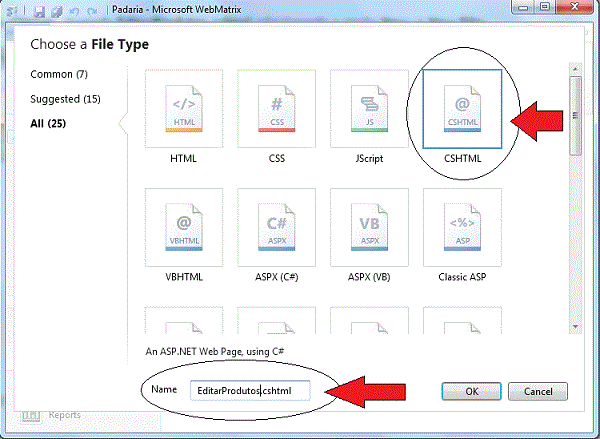Click the scroll down arrow of file list
This screenshot has height=439, width=600.
[x=576, y=326]
